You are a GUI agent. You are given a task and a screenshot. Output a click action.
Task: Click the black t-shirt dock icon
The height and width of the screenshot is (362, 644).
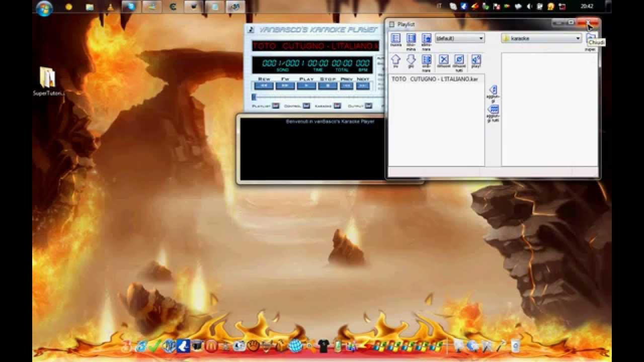point(323,346)
